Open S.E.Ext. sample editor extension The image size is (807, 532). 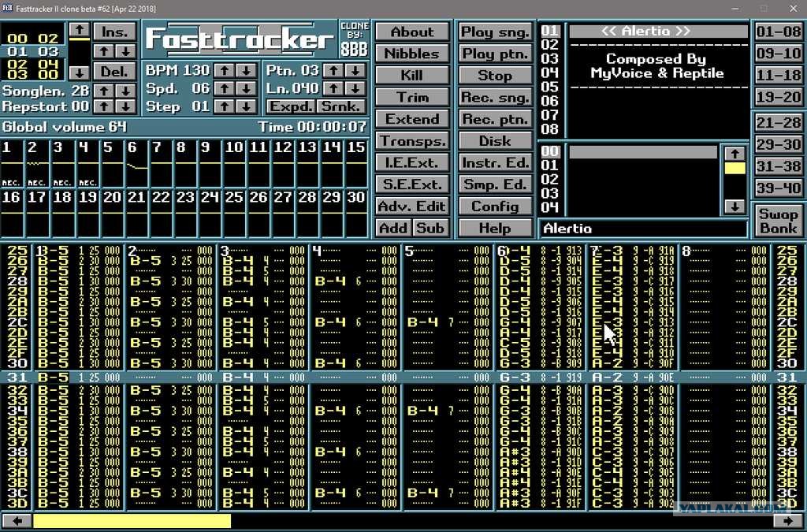[412, 184]
